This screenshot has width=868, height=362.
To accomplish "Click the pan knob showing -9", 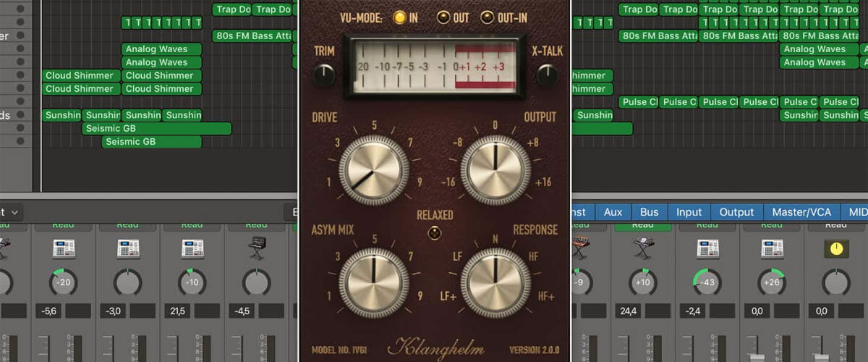I will [579, 282].
